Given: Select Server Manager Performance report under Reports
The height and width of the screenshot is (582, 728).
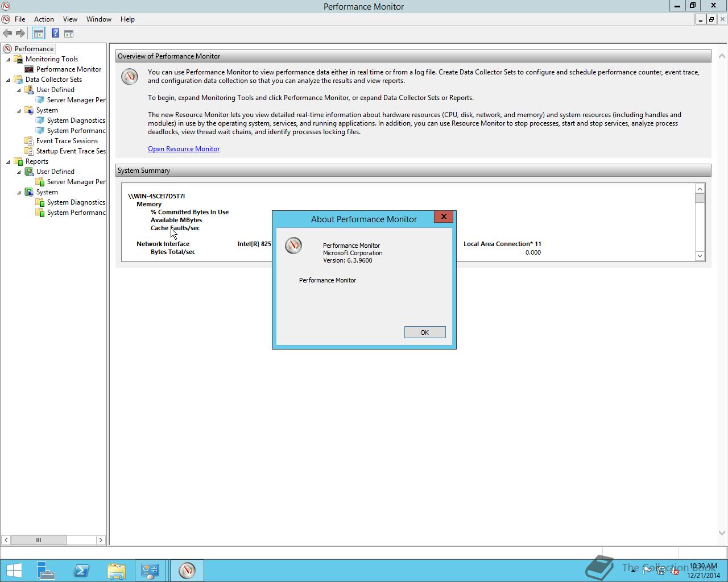Looking at the screenshot, I should pyautogui.click(x=76, y=182).
